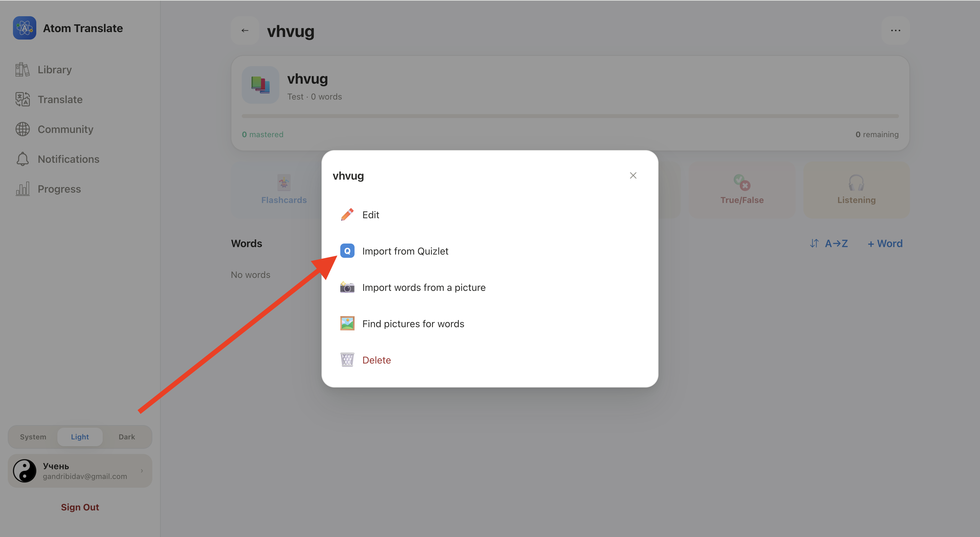Click the Listening headphones icon
Screen dimensions: 980x537
856,183
